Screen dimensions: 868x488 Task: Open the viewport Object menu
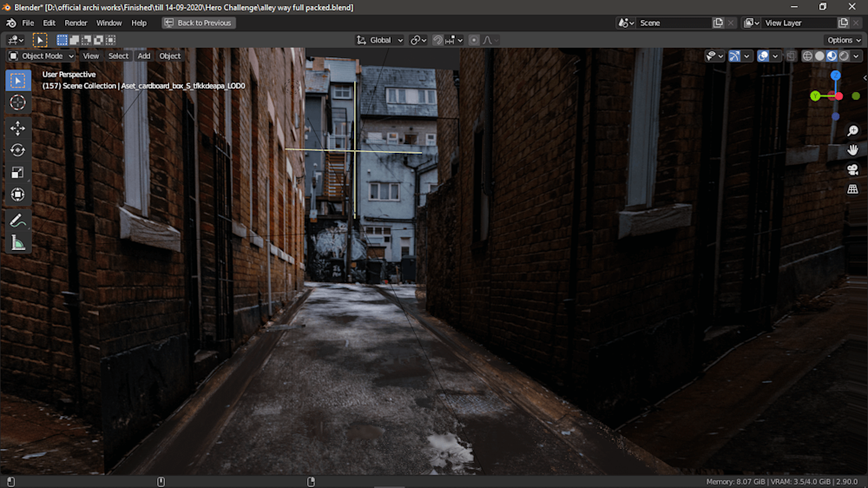170,56
